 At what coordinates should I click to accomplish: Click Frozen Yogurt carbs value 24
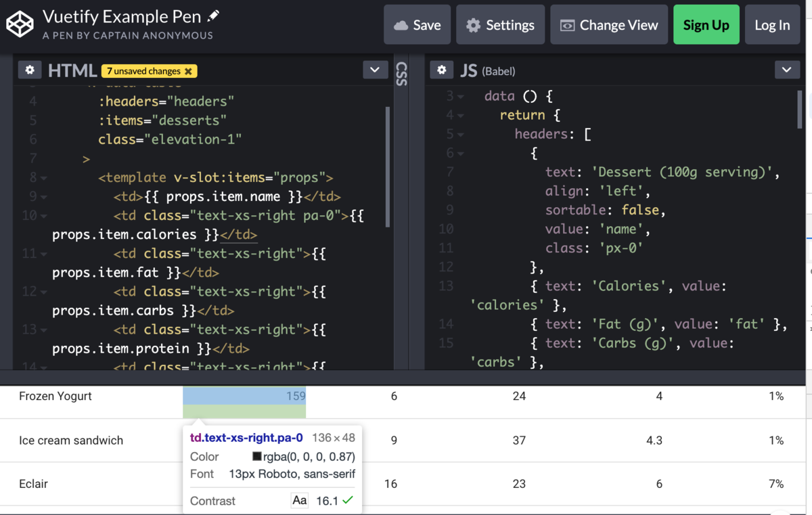click(x=519, y=396)
